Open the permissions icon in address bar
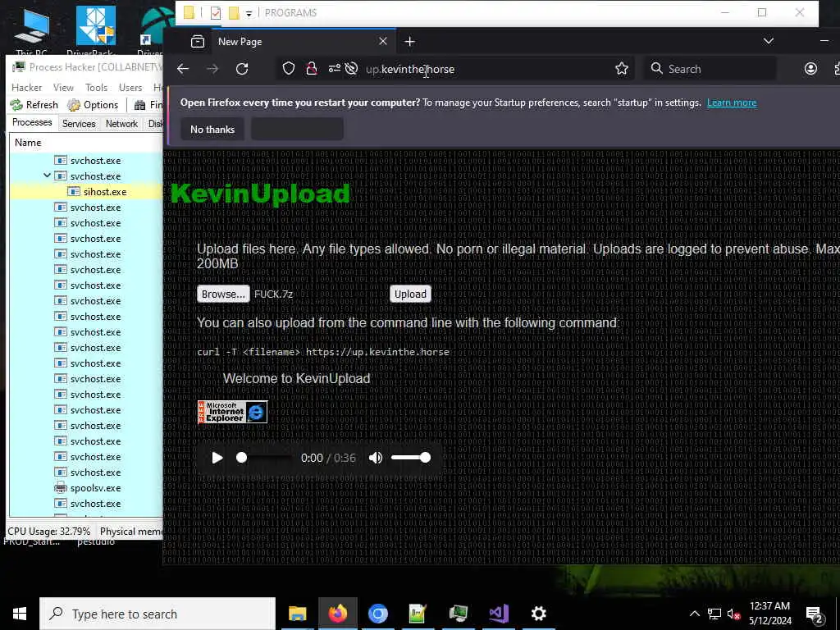 (335, 69)
